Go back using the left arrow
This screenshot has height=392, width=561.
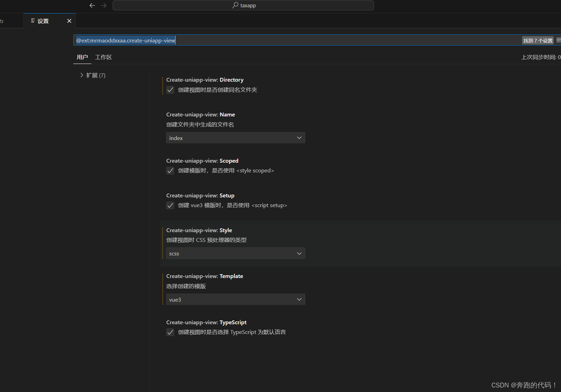click(x=92, y=5)
